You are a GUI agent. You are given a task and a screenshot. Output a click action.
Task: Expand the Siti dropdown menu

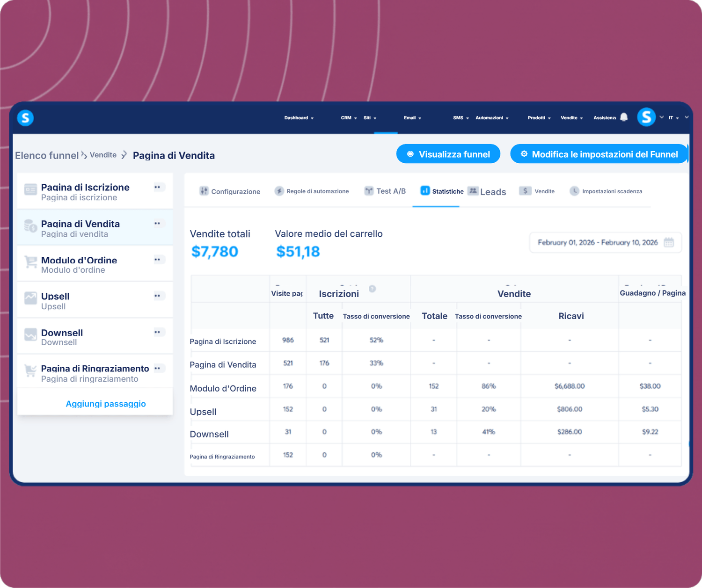click(370, 118)
